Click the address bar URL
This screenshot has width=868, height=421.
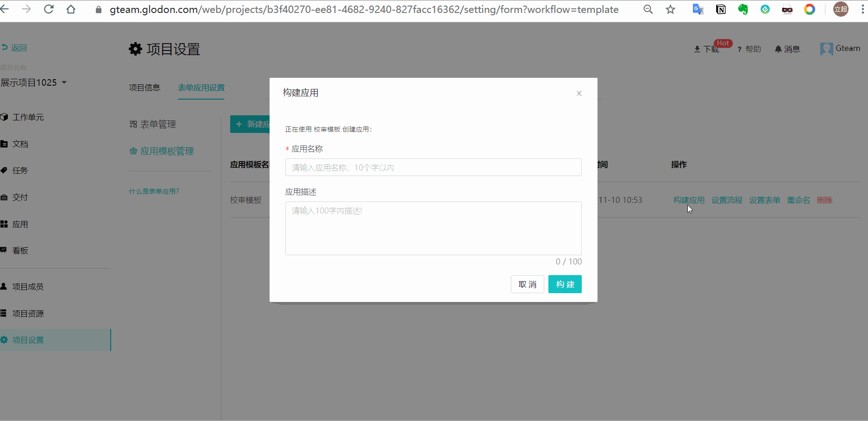pyautogui.click(x=364, y=10)
